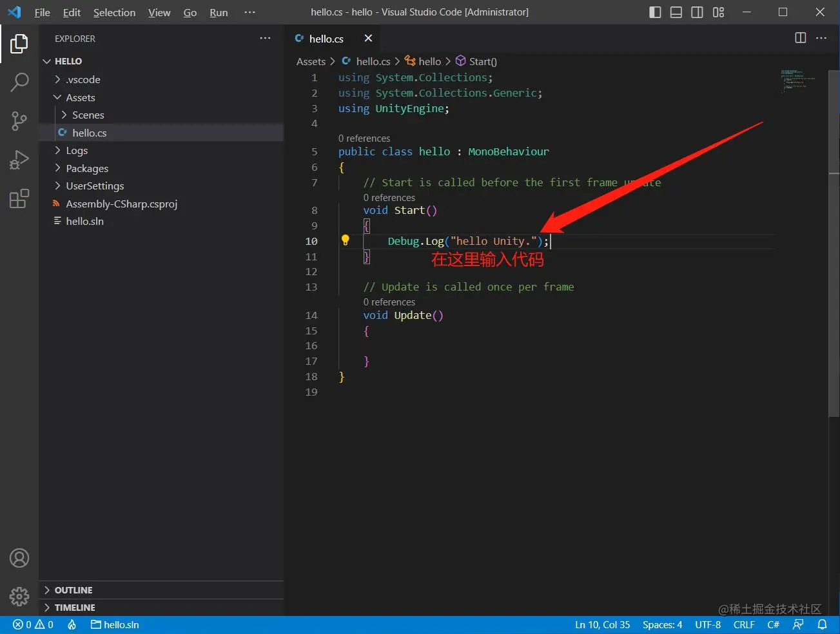
Task: Expand the Packages folder
Action: [87, 168]
